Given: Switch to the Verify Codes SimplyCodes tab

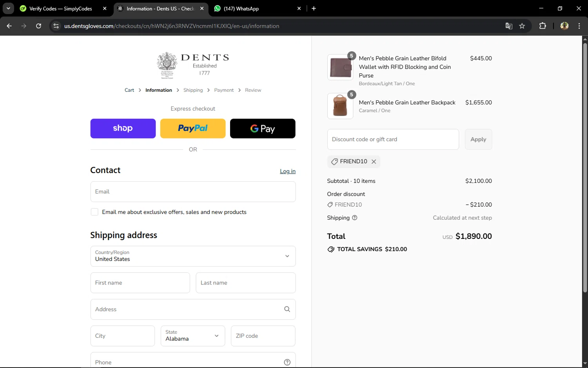Looking at the screenshot, I should point(61,8).
